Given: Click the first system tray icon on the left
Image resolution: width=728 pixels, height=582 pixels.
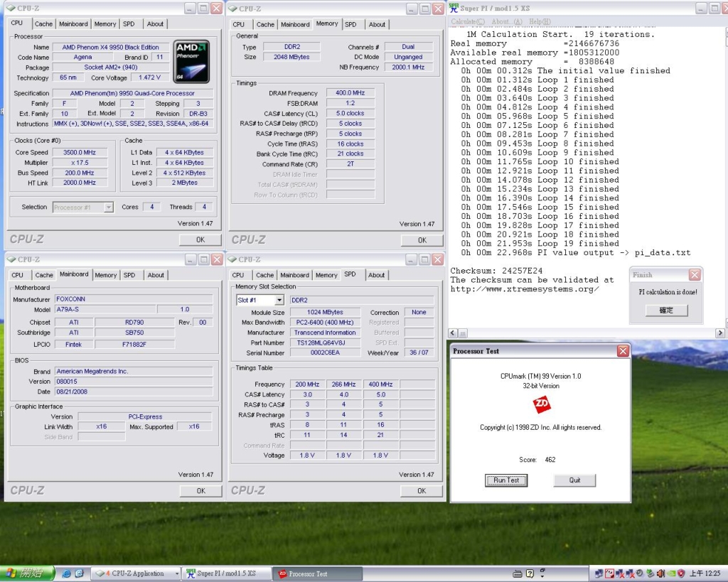Looking at the screenshot, I should (599, 573).
